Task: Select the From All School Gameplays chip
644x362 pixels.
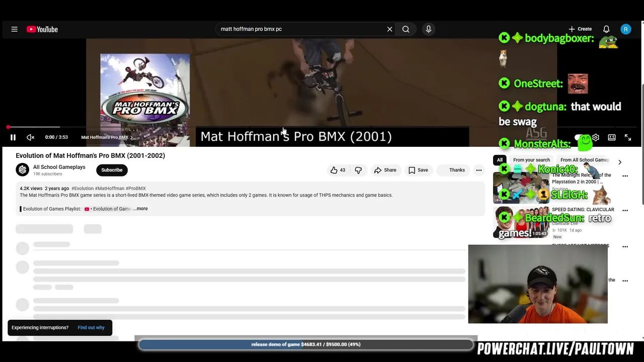Action: 585,160
